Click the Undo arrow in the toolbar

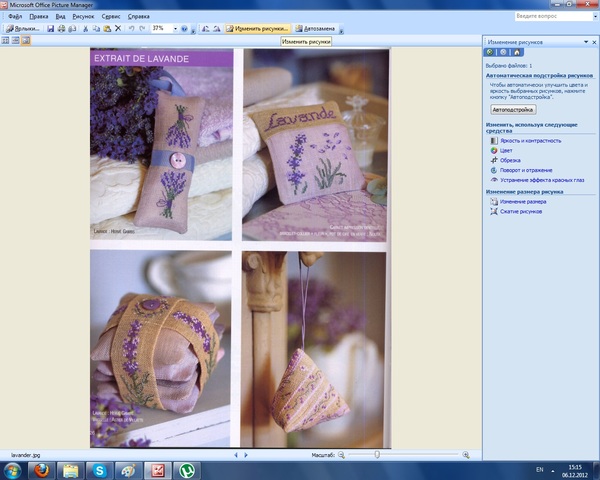[x=131, y=29]
